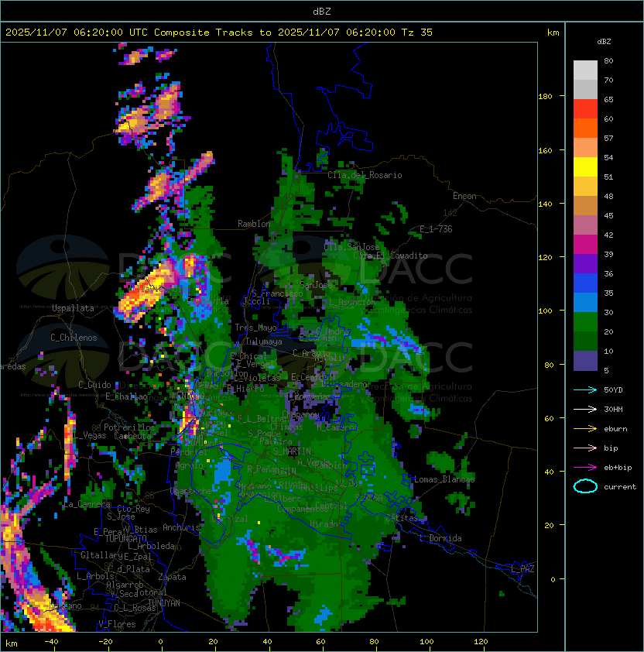The width and height of the screenshot is (644, 652).
Task: Click the 60 km tick on horizontal axis
Action: tap(320, 642)
